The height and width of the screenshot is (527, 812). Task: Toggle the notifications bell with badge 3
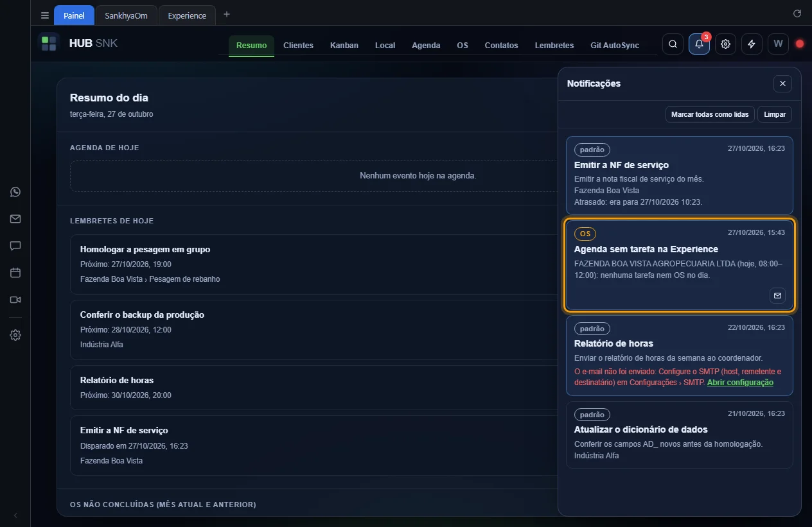700,44
